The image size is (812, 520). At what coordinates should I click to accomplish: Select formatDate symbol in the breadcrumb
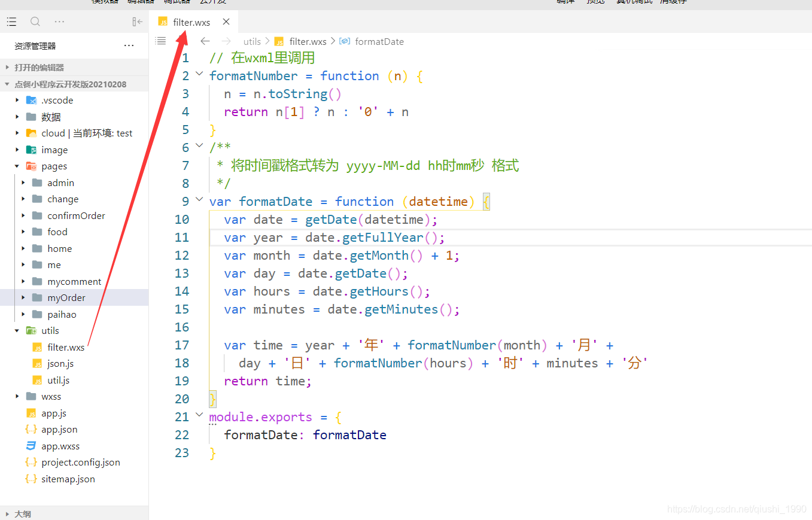[x=379, y=41]
